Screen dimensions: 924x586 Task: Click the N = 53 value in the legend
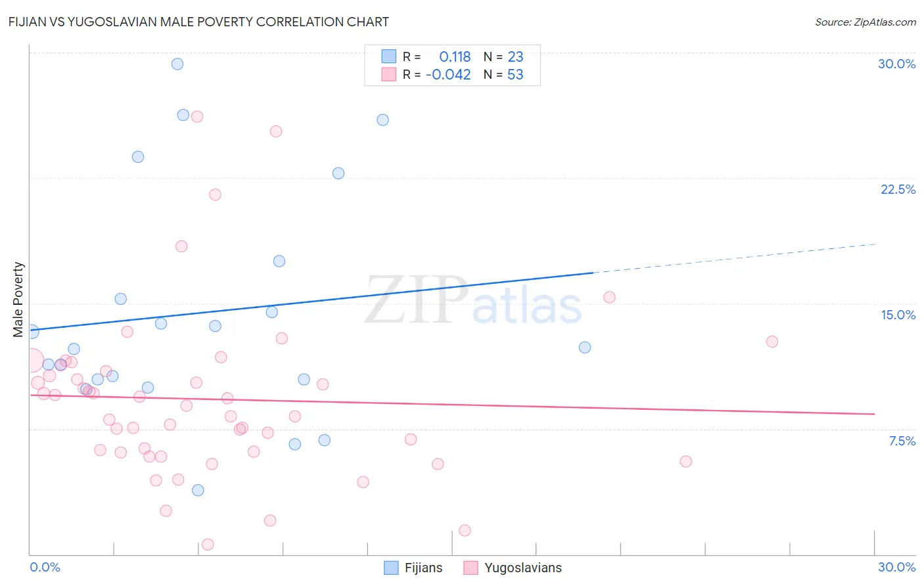coord(503,74)
